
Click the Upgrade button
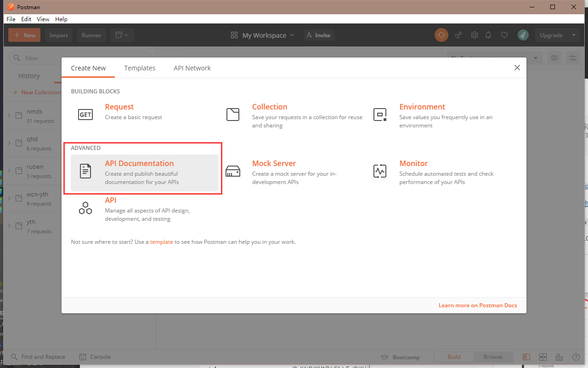pyautogui.click(x=551, y=35)
